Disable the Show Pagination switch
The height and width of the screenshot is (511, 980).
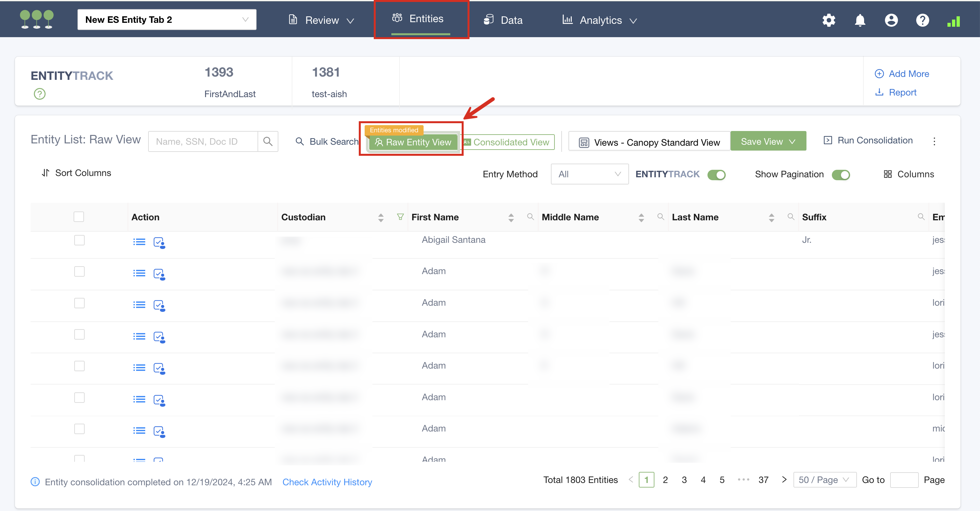point(840,175)
